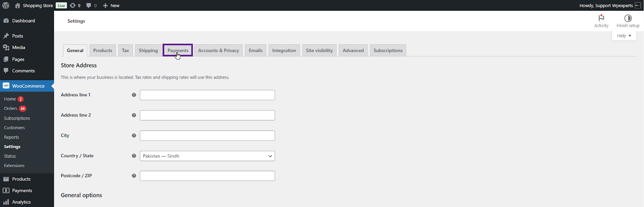Viewport: 644px width, 207px height.
Task: Click the user avatar in top-right corner
Action: coord(638,6)
